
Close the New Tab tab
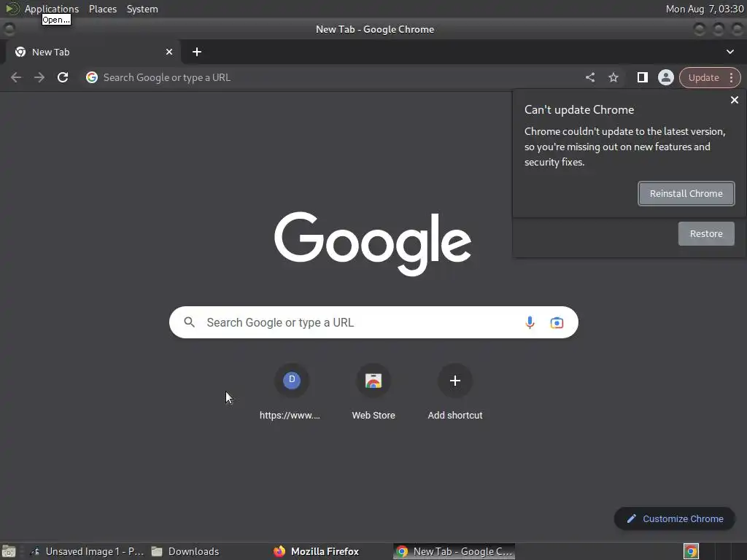(x=169, y=52)
